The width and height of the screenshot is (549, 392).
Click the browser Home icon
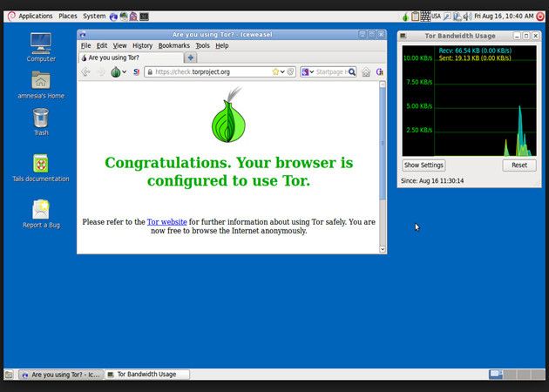[366, 72]
